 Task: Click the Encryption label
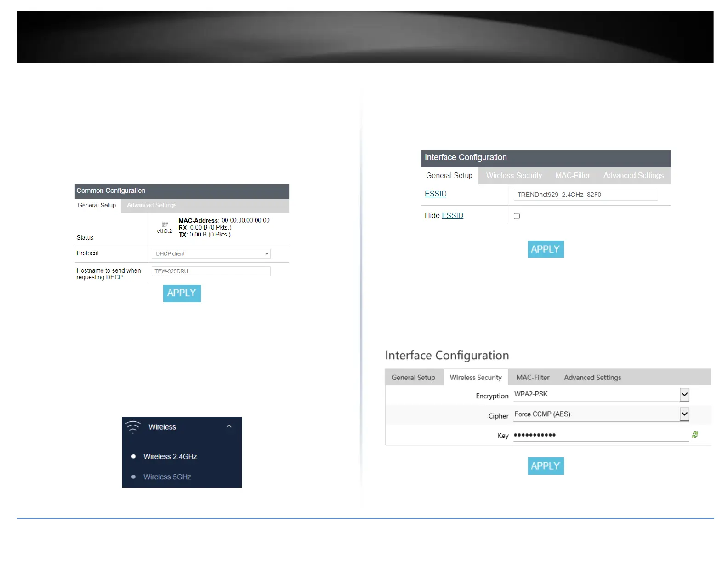(492, 396)
